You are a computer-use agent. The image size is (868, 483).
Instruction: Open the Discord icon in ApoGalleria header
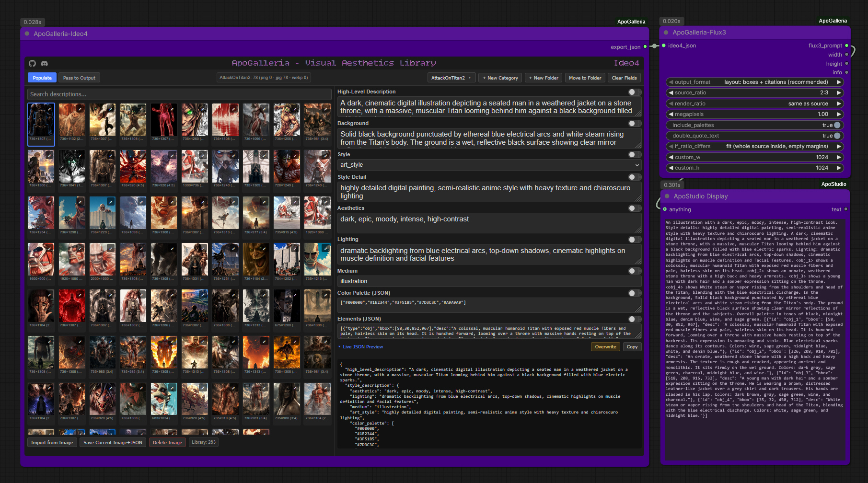click(45, 63)
